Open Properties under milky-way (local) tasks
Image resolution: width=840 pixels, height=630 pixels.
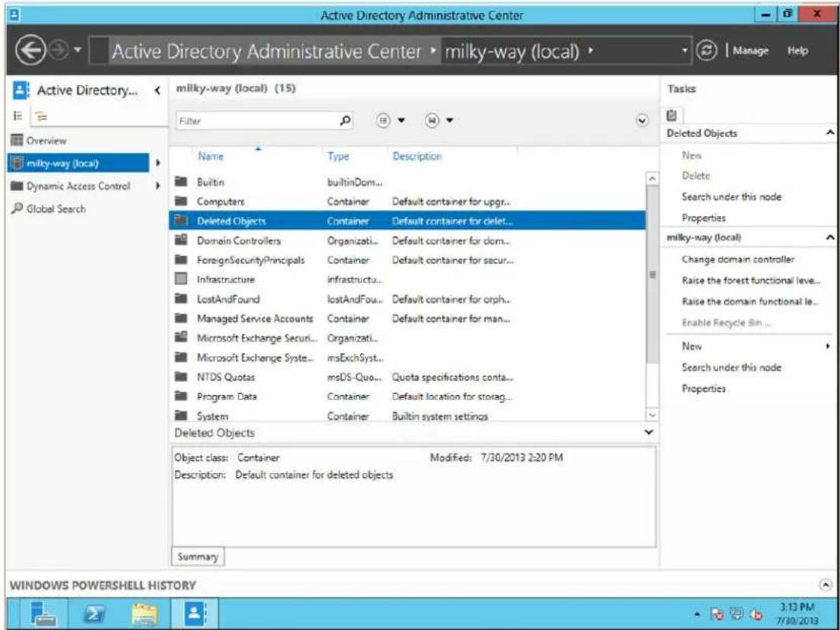[703, 388]
